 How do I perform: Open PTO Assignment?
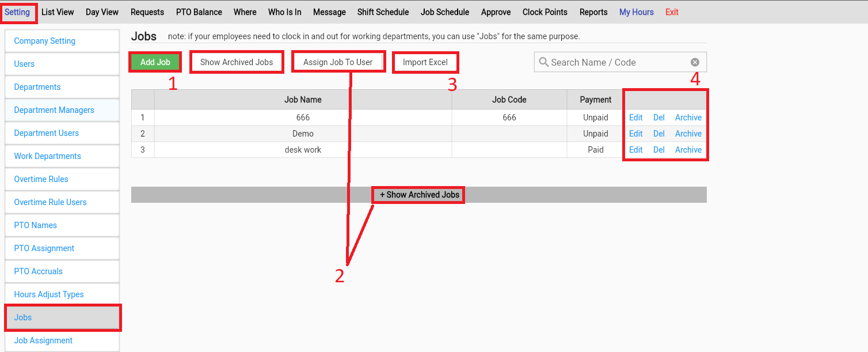pyautogui.click(x=62, y=248)
